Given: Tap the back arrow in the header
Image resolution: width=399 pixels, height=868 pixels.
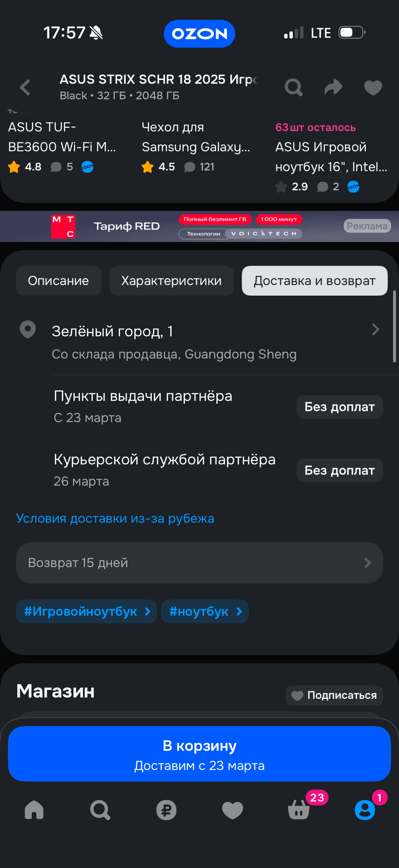Looking at the screenshot, I should pos(25,88).
